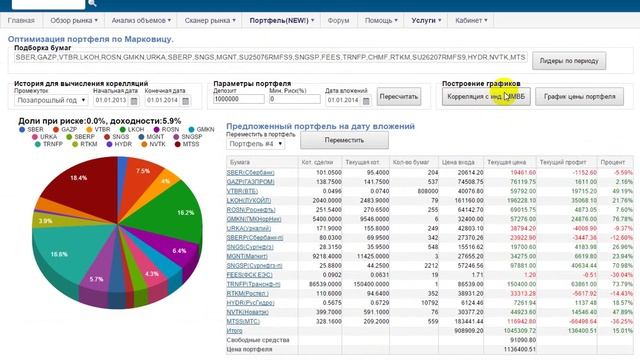Open RTKM(Ростел) link
This screenshot has height=360, width=640.
tap(247, 294)
